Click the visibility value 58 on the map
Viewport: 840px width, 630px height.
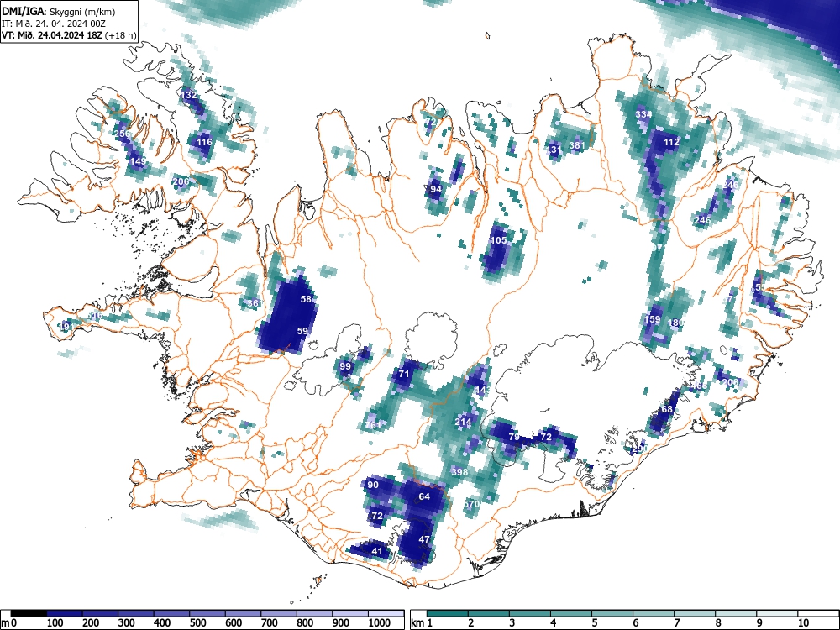tap(306, 299)
